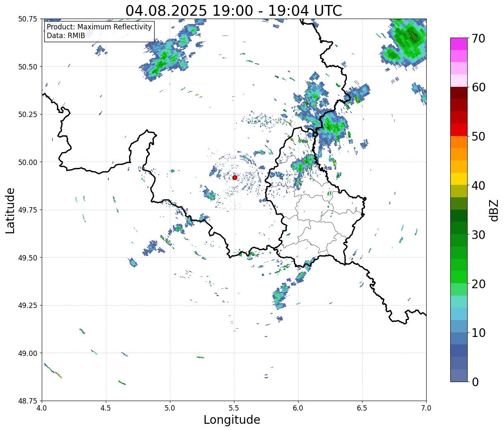Click latitude tick label 48.75
The height and width of the screenshot is (430, 504).
(28, 401)
